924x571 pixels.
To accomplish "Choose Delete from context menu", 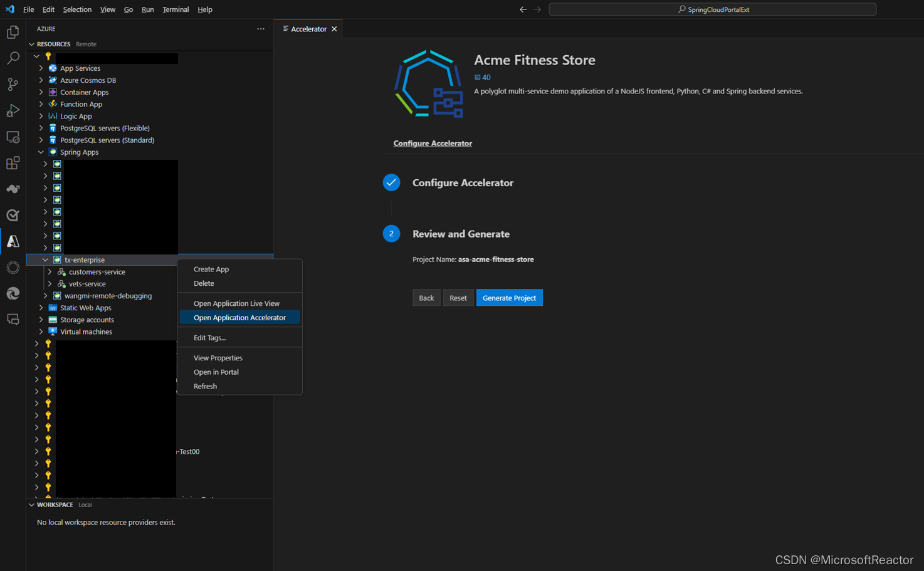I will pyautogui.click(x=239, y=283).
